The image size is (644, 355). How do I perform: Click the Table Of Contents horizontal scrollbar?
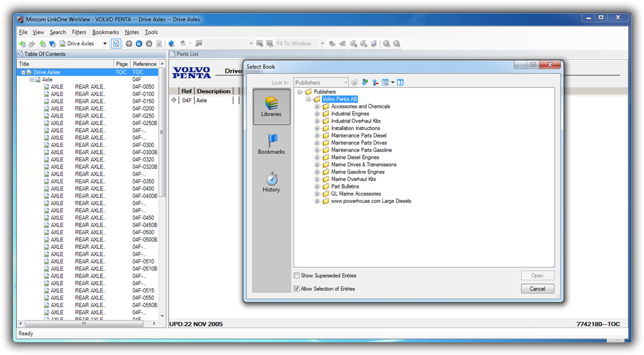(x=84, y=324)
